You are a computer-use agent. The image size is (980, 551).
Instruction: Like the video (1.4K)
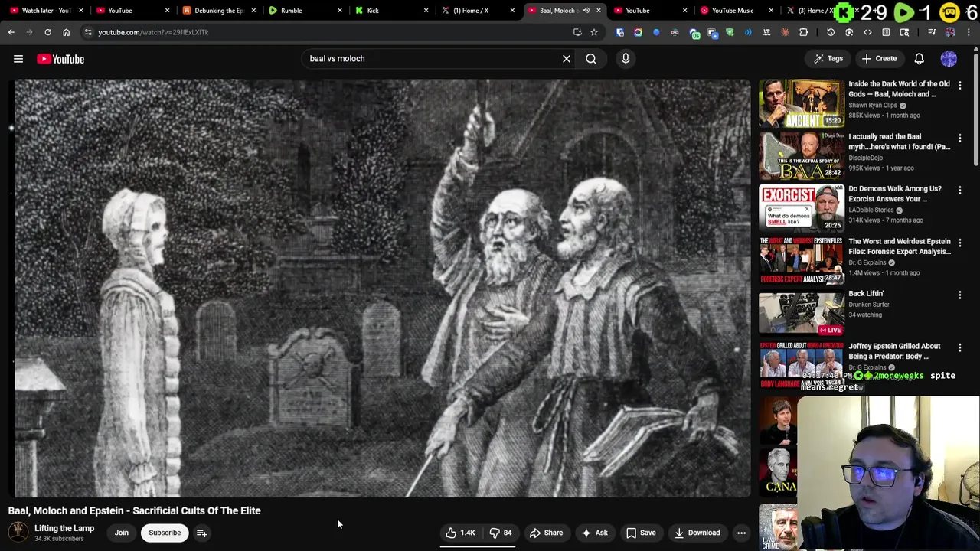click(461, 533)
